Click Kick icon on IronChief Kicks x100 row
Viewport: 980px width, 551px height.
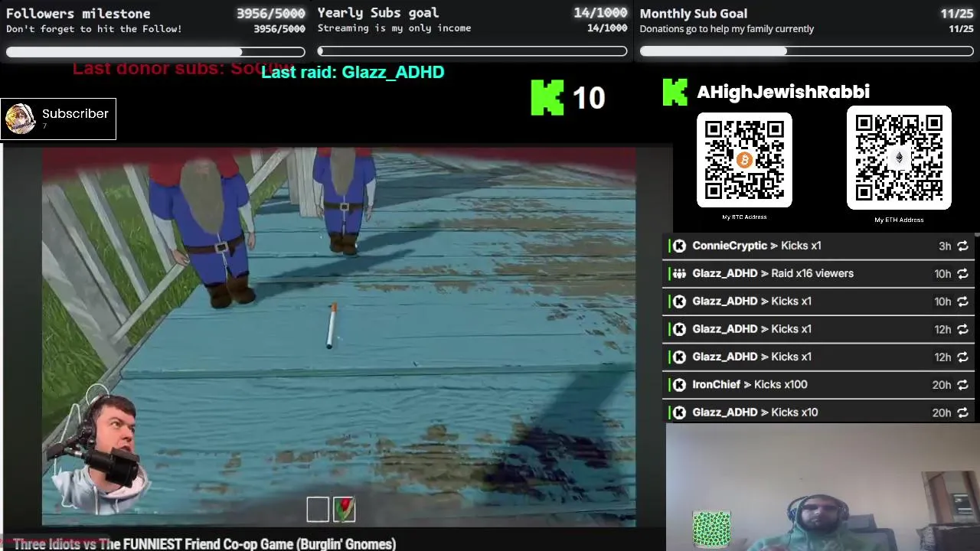click(x=679, y=385)
